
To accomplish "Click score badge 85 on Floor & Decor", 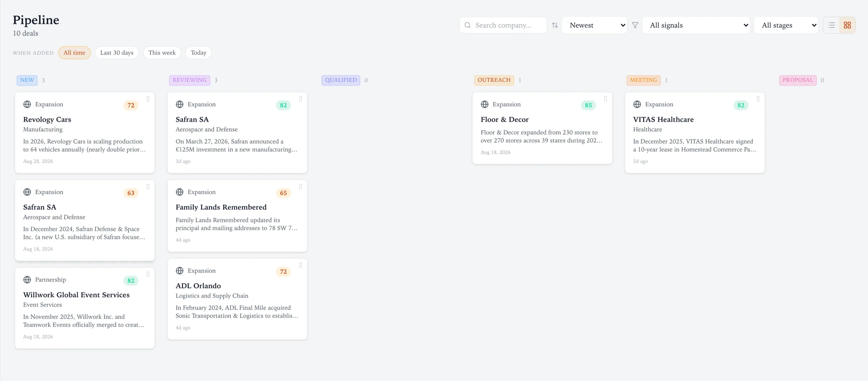I will pos(588,105).
